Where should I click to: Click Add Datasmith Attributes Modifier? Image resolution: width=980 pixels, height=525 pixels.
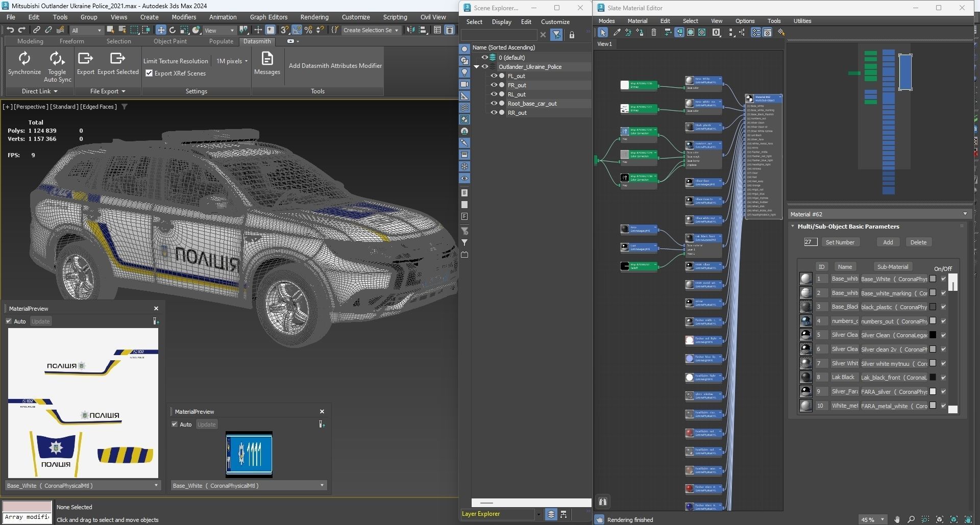(335, 65)
